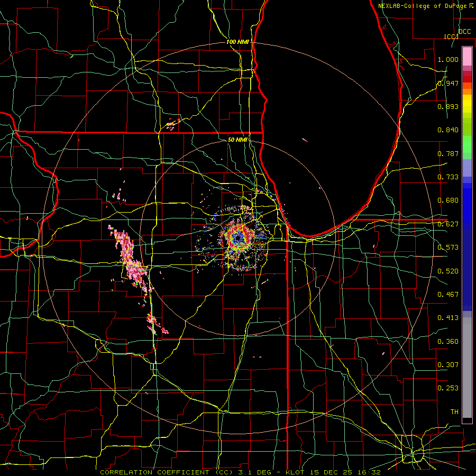Click the 0.680 color scale value

[x=448, y=200]
